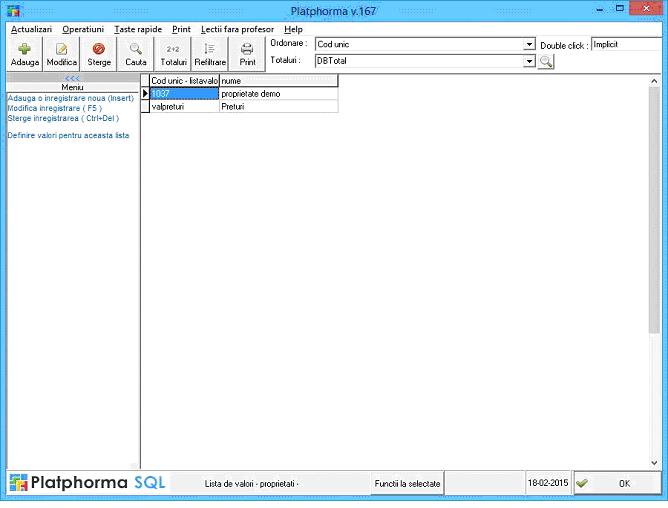Click Functii la selectate button

pyautogui.click(x=407, y=483)
